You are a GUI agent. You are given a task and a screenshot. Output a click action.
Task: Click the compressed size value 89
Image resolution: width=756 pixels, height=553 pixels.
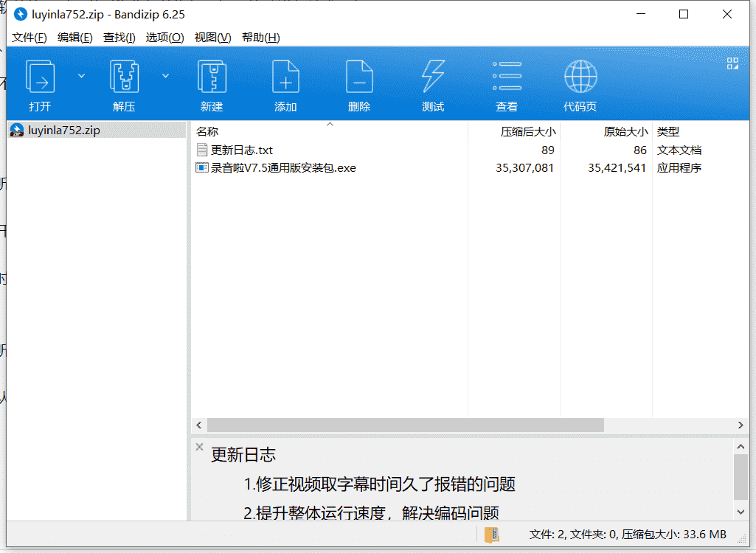point(548,150)
